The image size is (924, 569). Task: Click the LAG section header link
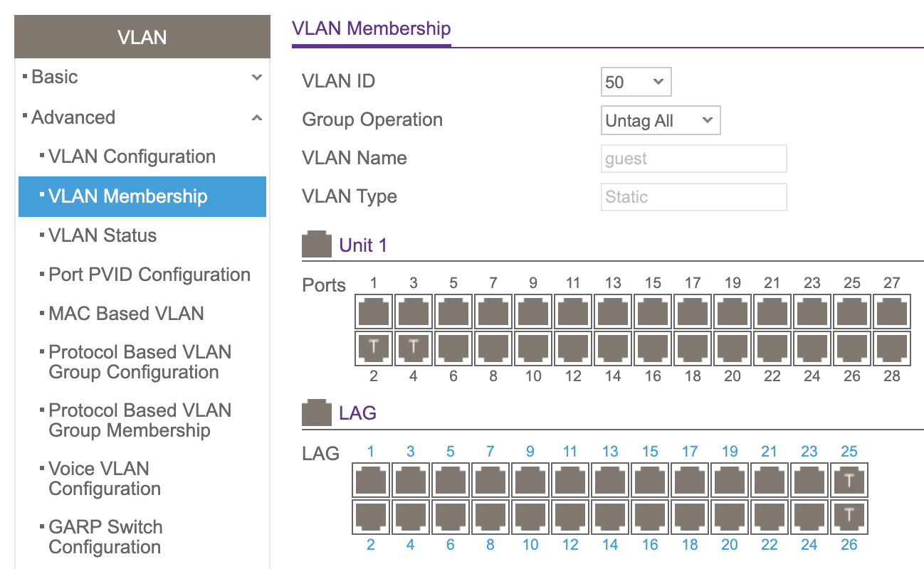pyautogui.click(x=357, y=413)
